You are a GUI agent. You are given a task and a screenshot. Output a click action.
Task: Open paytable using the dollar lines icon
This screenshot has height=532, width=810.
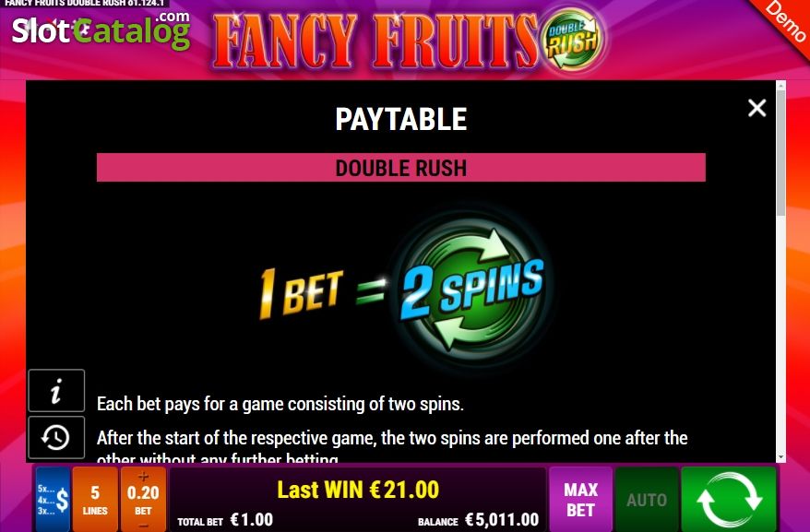coord(53,499)
